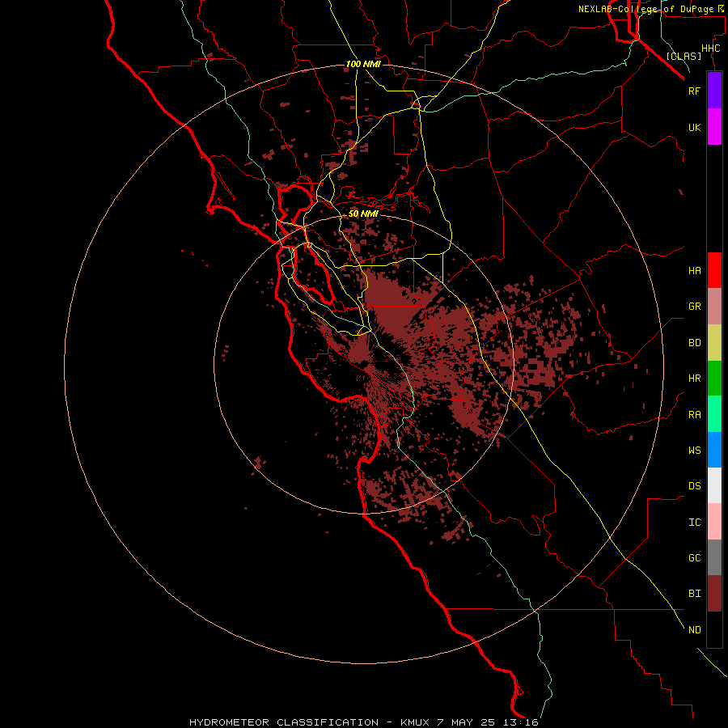
Task: Click the DS legend label
Action: click(x=695, y=486)
